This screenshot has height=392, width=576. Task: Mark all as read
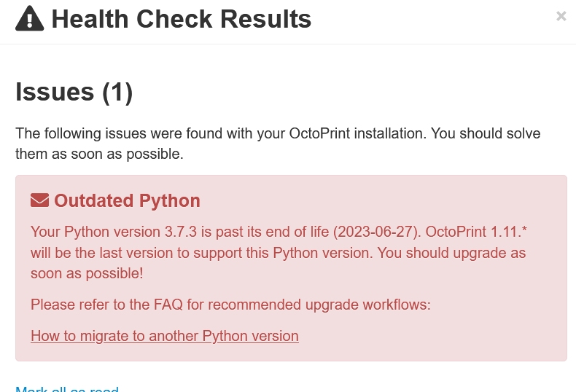point(67,389)
